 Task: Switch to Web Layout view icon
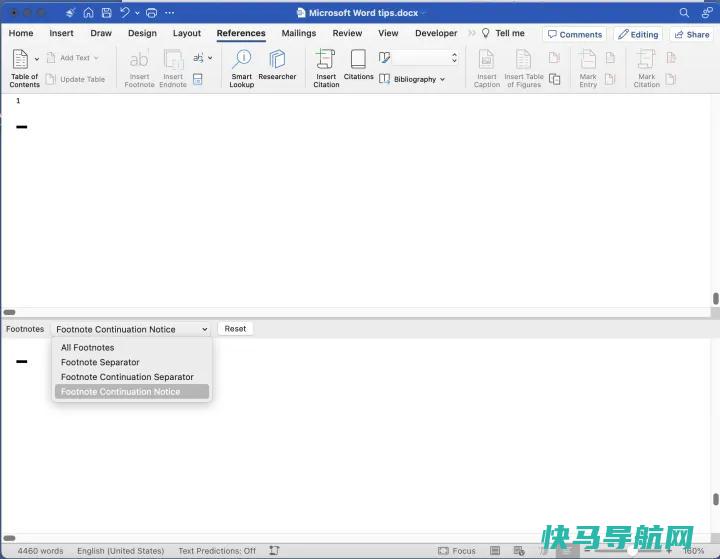tap(519, 551)
